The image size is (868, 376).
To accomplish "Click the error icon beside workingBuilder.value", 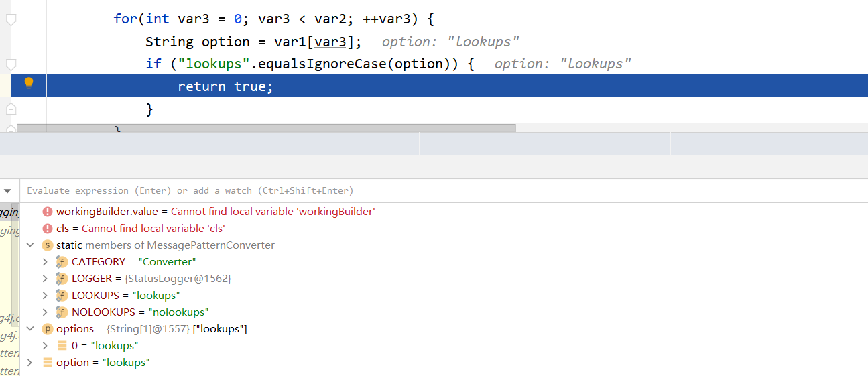I will [47, 212].
